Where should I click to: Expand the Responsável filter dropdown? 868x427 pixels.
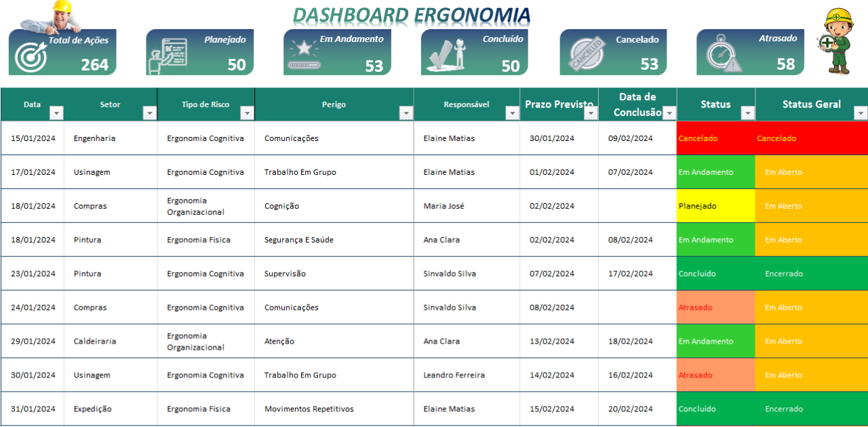(512, 113)
